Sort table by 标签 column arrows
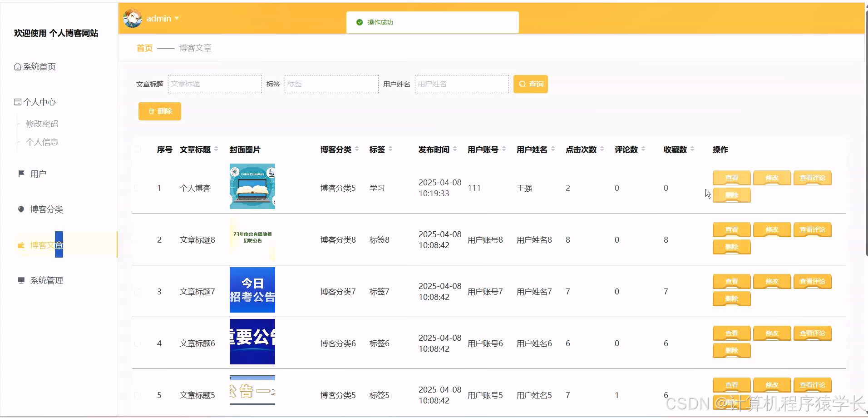 (390, 149)
